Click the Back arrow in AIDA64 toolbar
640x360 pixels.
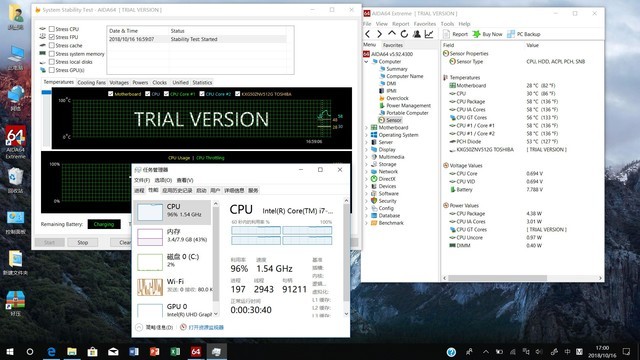pyautogui.click(x=368, y=34)
